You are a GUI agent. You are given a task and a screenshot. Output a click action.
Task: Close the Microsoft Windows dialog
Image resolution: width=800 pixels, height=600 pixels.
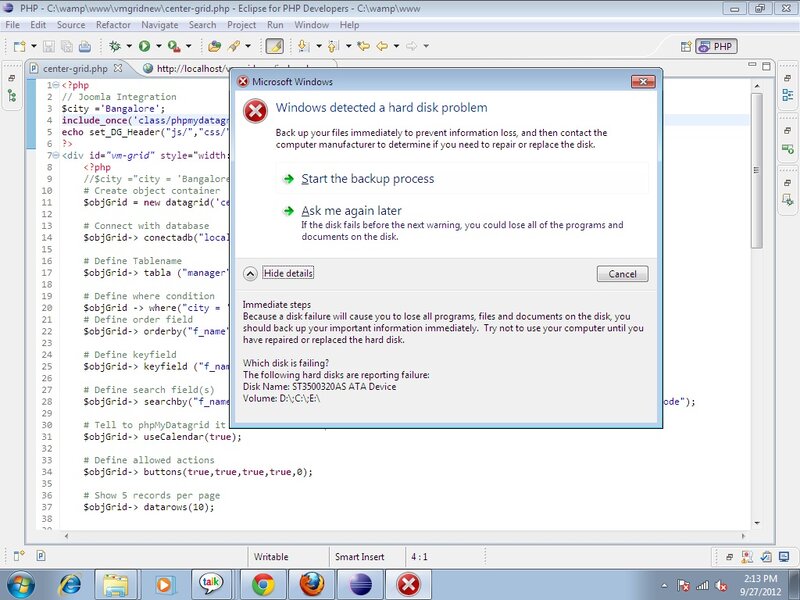tap(643, 82)
